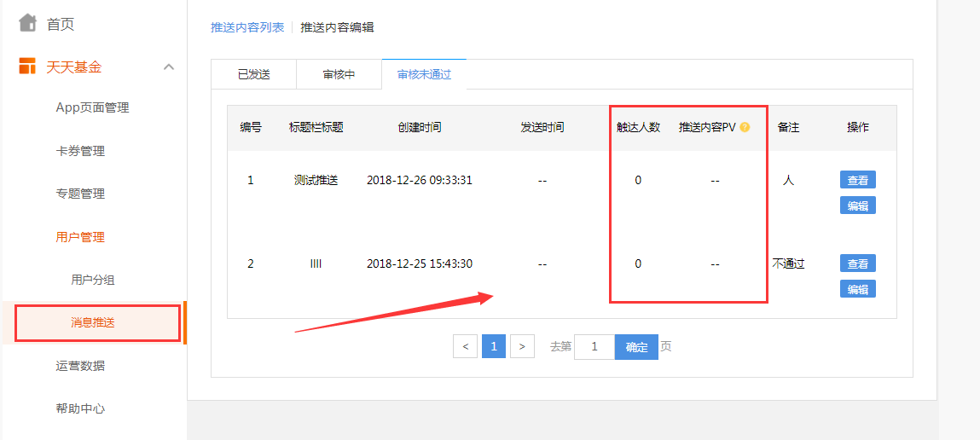This screenshot has width=980, height=440.
Task: Open 专题管理 menu item
Action: [x=80, y=194]
